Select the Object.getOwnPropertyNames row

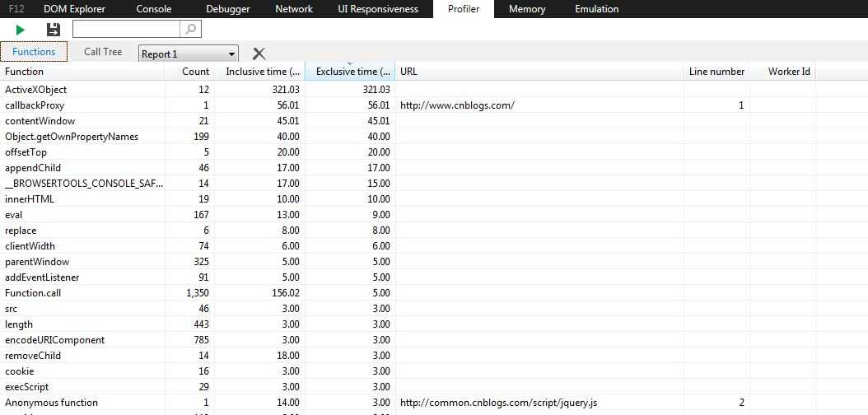434,136
